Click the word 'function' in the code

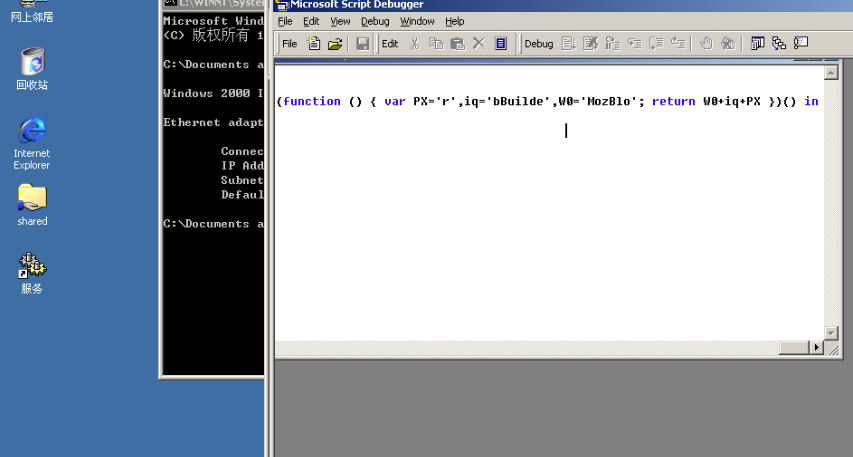click(x=312, y=101)
